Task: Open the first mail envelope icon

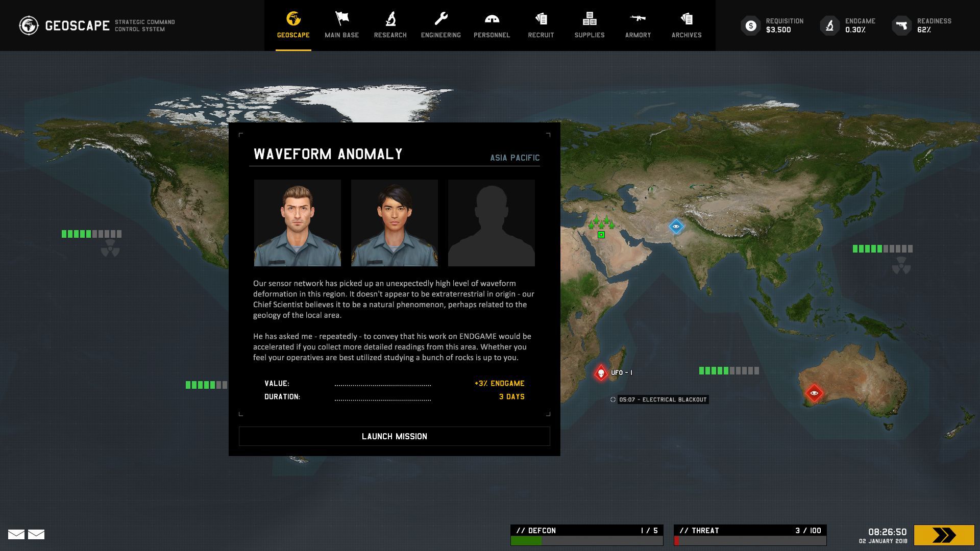Action: tap(16, 534)
